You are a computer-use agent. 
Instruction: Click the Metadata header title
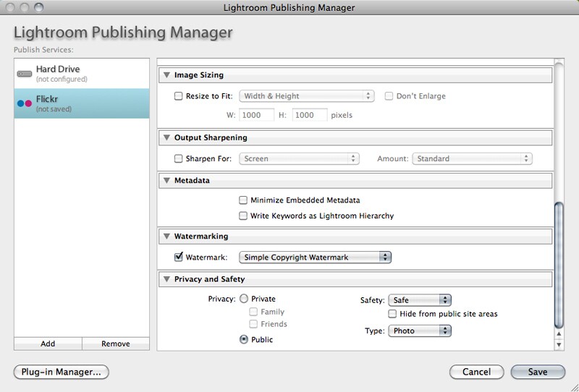(192, 181)
